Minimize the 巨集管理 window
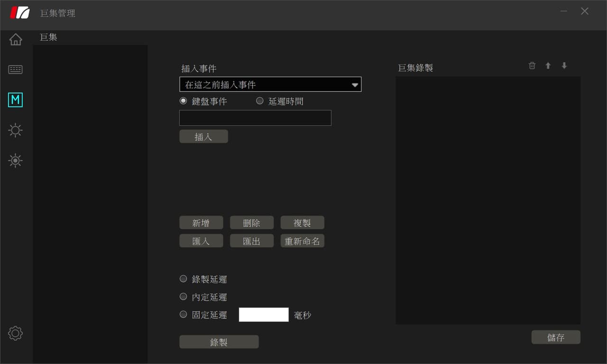The height and width of the screenshot is (364, 607). [x=564, y=11]
